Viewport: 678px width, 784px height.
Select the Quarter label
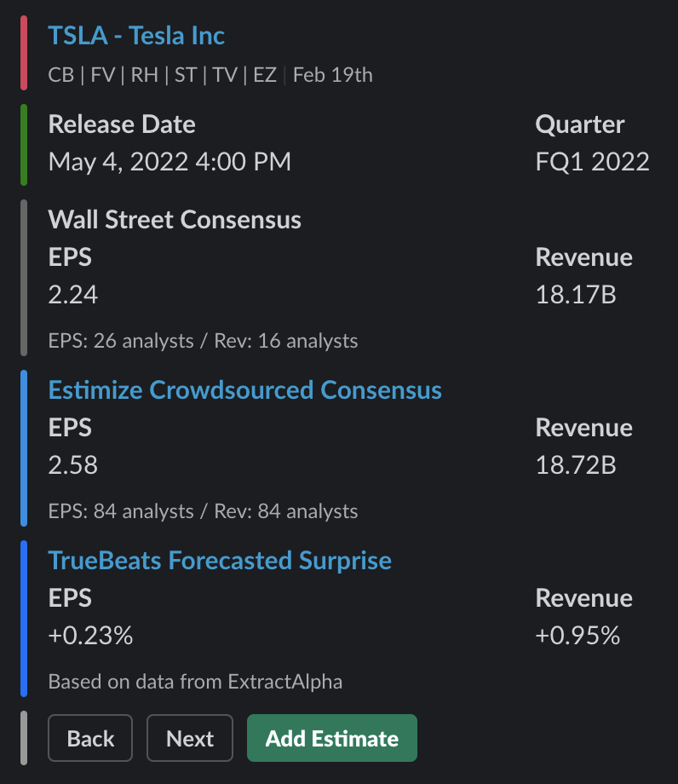click(x=579, y=124)
